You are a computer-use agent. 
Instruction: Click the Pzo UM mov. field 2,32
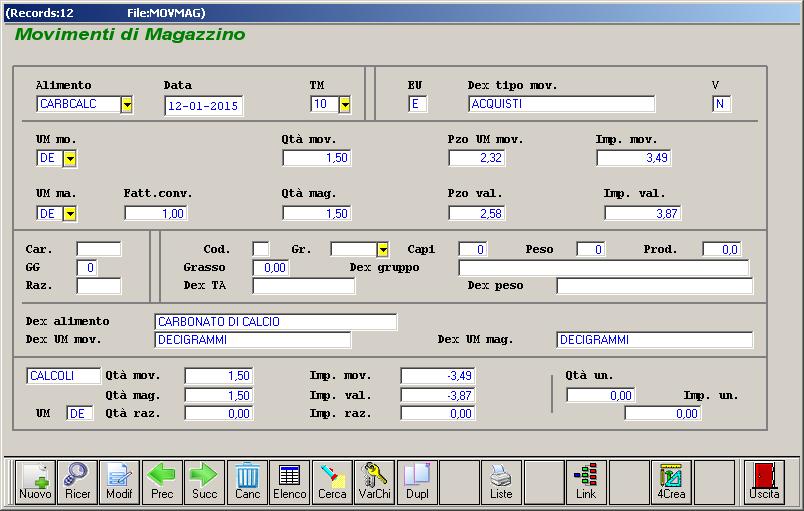click(x=477, y=158)
